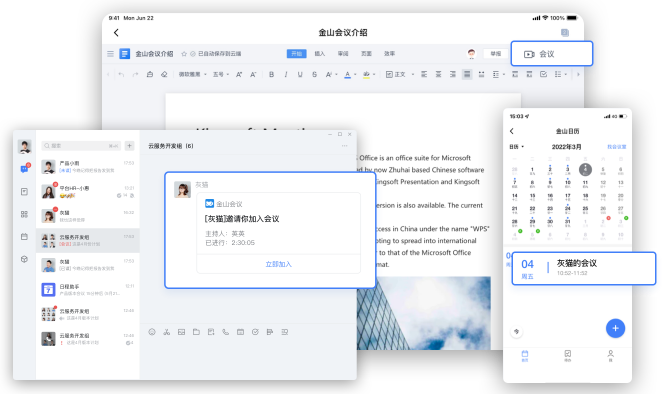The image size is (665, 394).
Task: Open the cube icon in chat sidebar
Action: 24,259
